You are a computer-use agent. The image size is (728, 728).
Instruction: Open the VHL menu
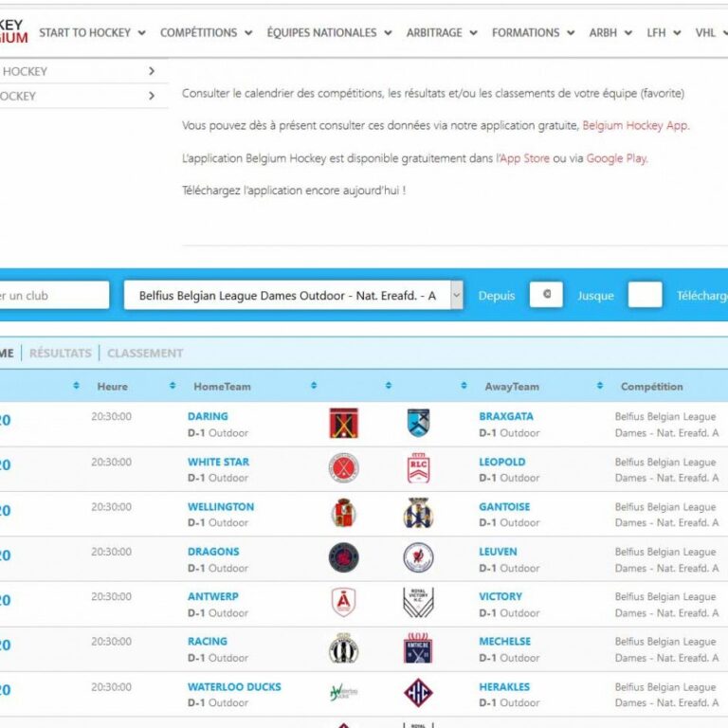click(x=711, y=32)
